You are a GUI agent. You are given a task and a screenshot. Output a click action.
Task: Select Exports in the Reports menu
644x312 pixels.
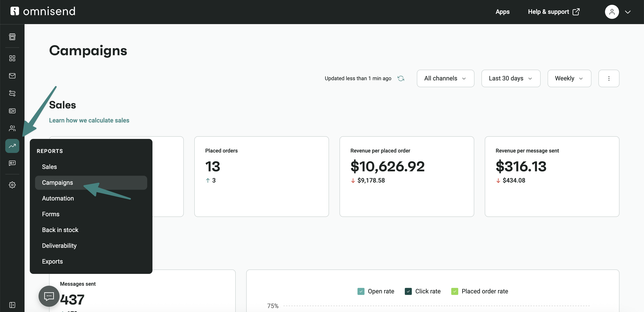(52, 261)
